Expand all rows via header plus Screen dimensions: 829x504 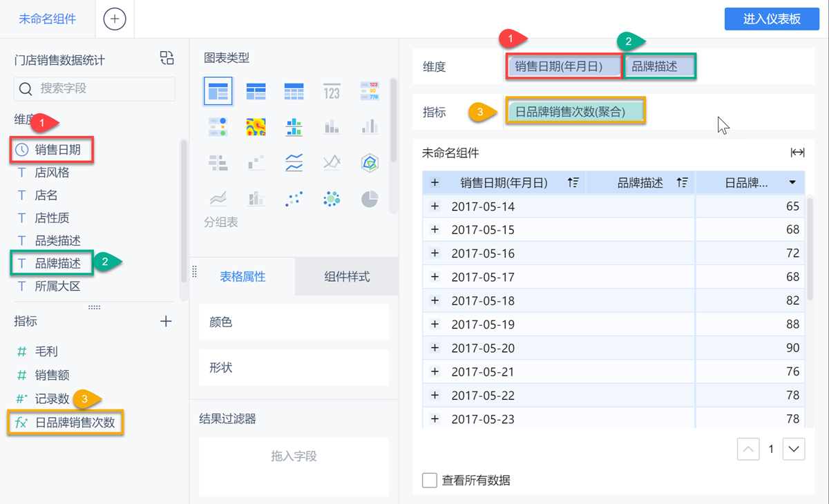[435, 183]
